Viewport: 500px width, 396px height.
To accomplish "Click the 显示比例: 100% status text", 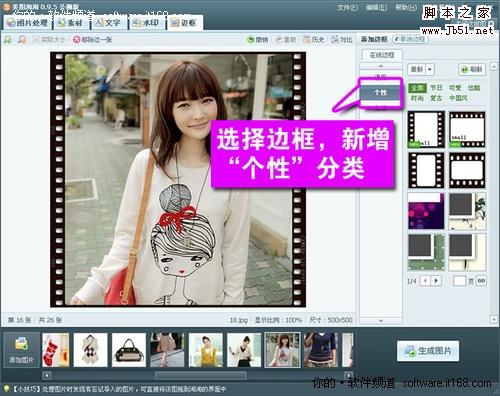I will (278, 320).
